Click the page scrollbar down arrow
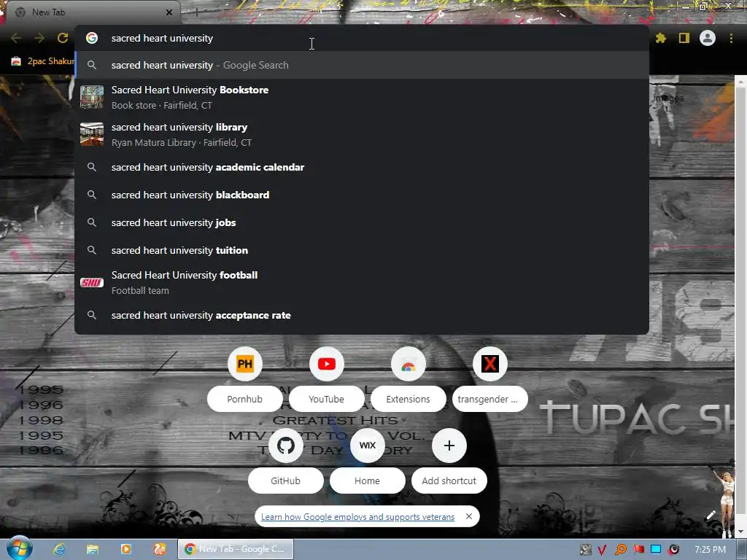 point(741,532)
